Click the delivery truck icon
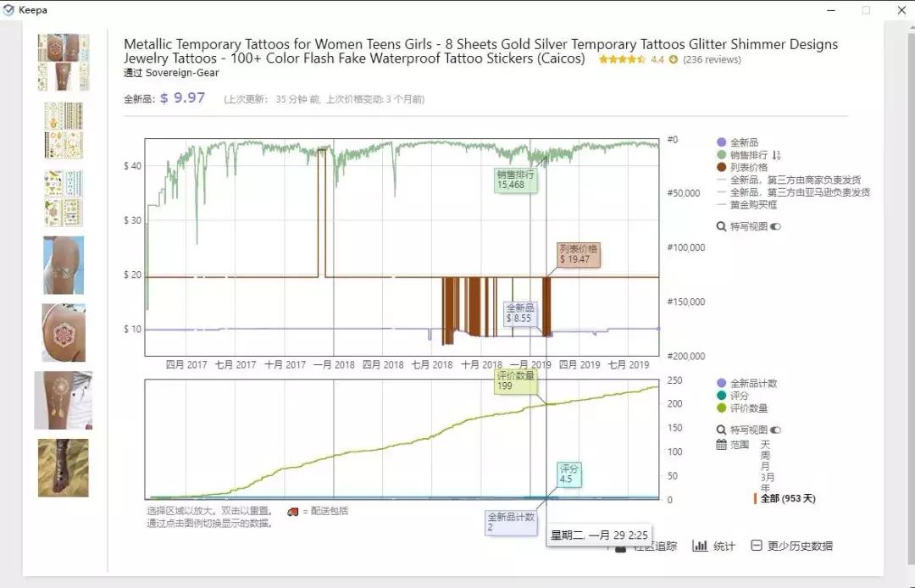The width and height of the screenshot is (915, 588). 293,512
